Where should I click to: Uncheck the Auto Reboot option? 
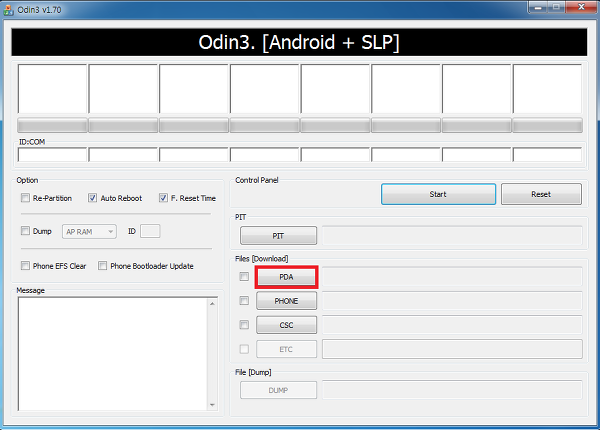coord(93,198)
